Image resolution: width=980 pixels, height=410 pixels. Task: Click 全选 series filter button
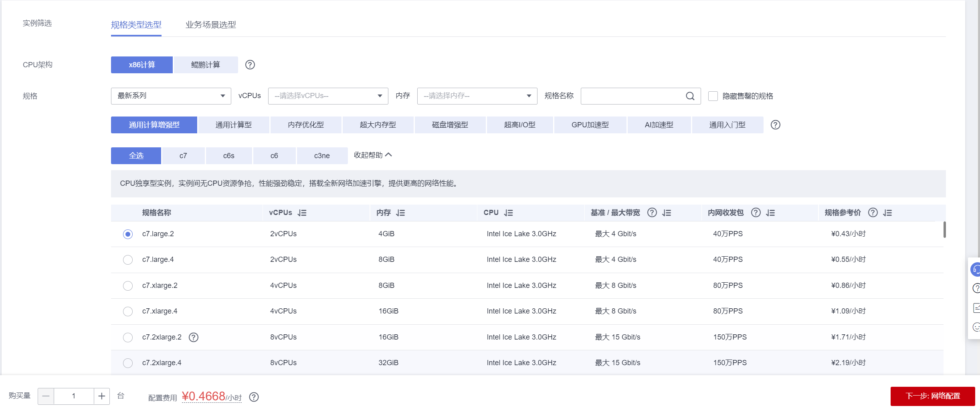click(x=136, y=156)
